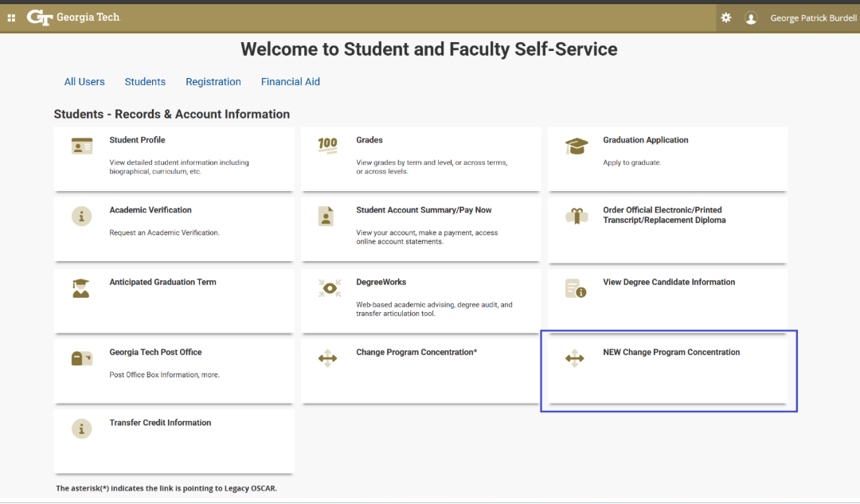Click 'View detailed student information' description
860x504 pixels.
179,166
